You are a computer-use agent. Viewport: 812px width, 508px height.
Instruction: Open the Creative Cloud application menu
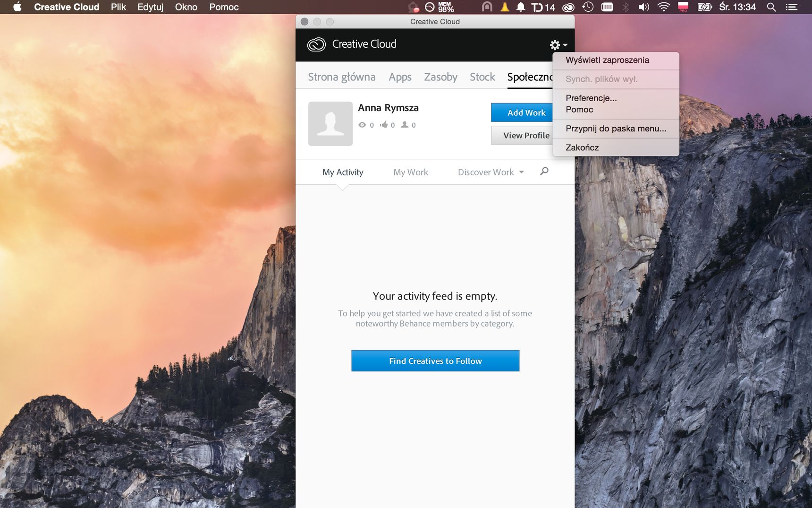tap(67, 7)
